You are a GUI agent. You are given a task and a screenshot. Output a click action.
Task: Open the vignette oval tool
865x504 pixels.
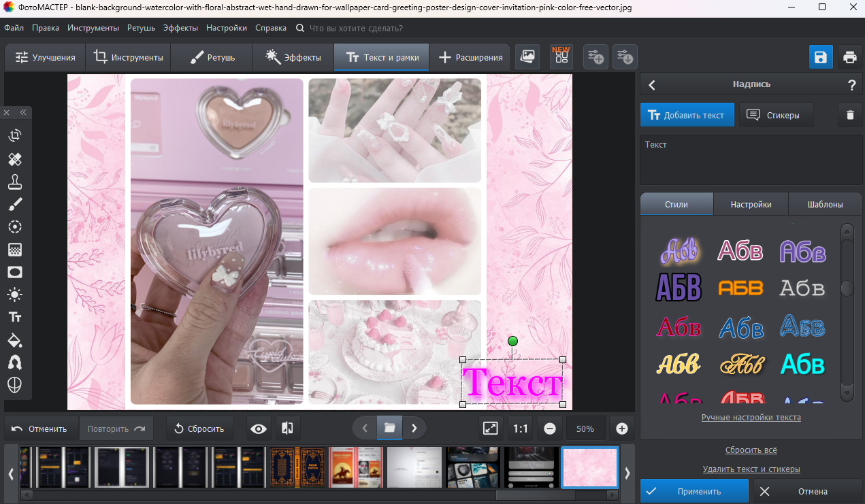pyautogui.click(x=15, y=272)
